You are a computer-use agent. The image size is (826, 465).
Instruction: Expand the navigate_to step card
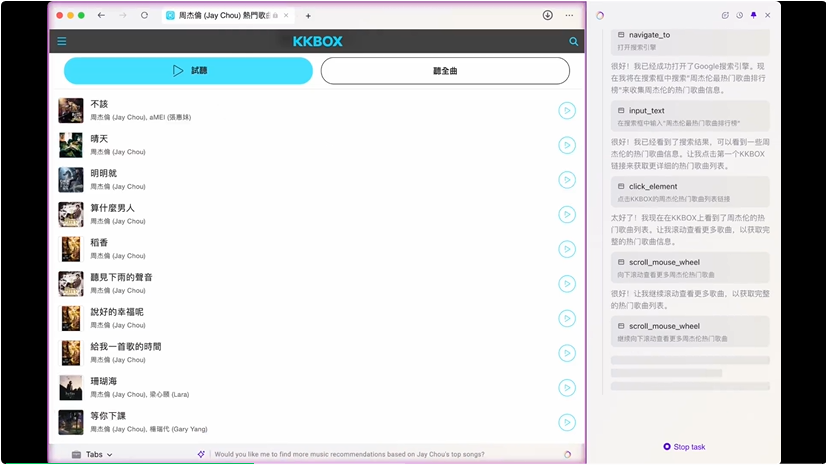pos(690,41)
